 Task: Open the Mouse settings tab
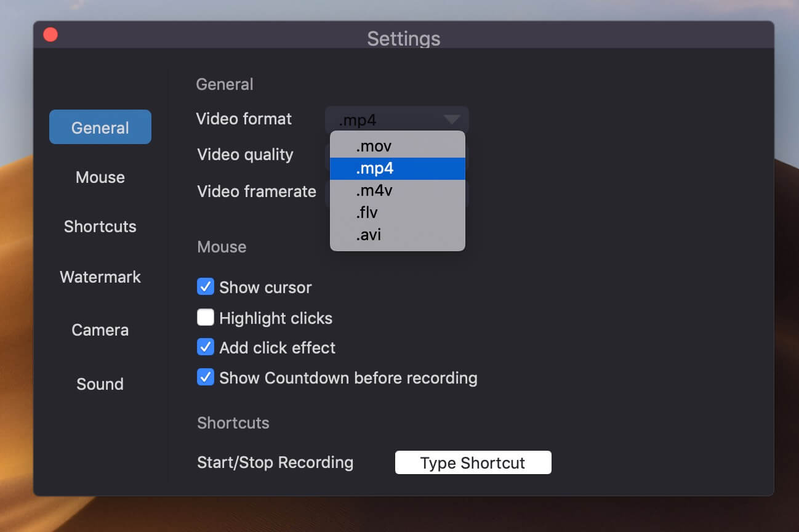tap(100, 177)
